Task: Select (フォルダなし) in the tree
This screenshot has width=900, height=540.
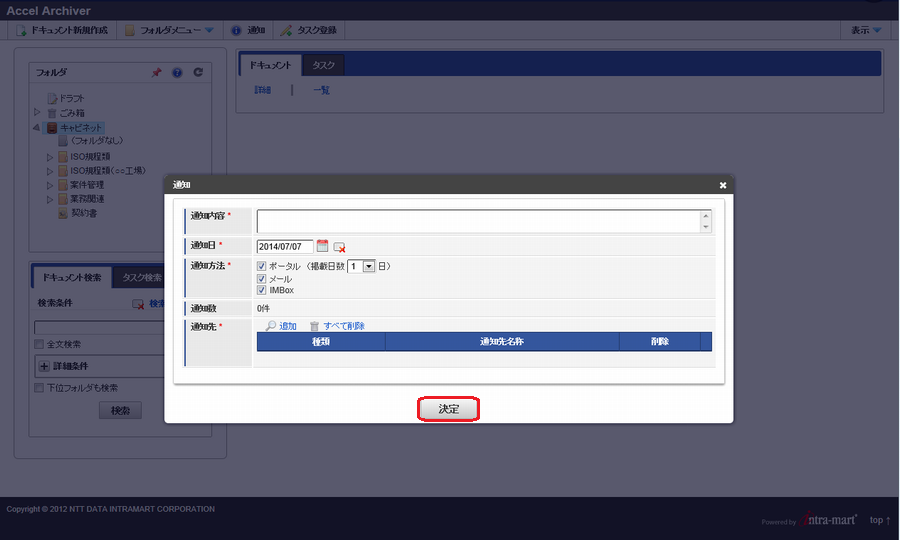Action: point(96,141)
